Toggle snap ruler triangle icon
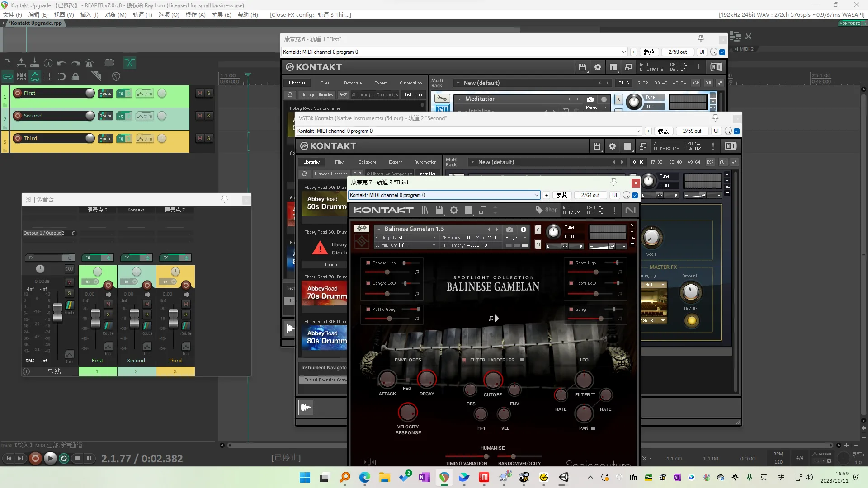 pyautogui.click(x=96, y=76)
